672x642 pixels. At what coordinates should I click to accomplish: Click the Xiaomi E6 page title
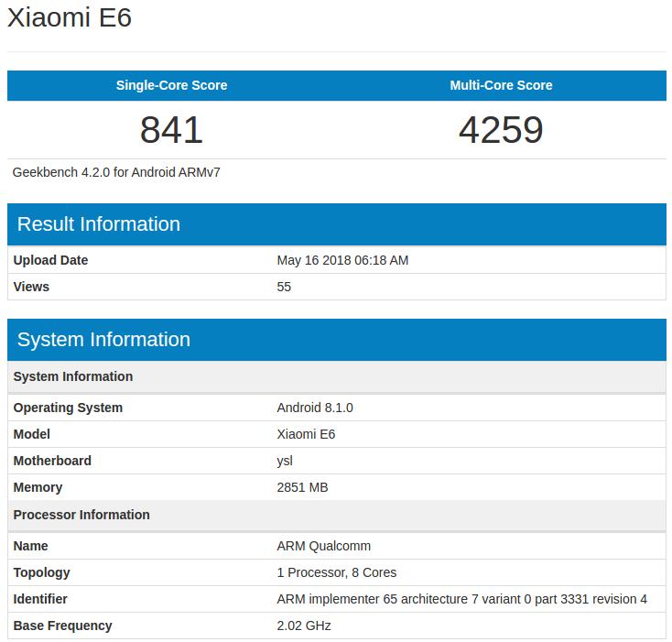(x=70, y=18)
